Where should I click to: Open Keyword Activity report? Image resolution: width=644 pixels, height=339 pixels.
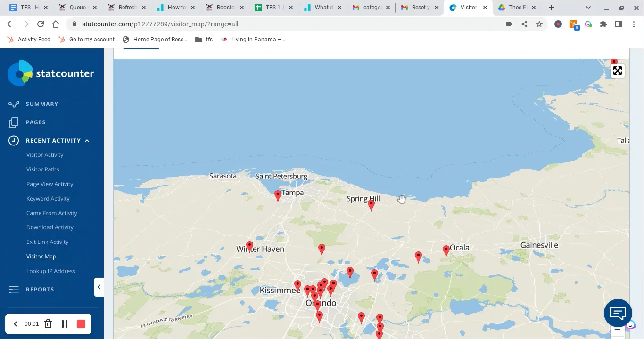click(48, 199)
